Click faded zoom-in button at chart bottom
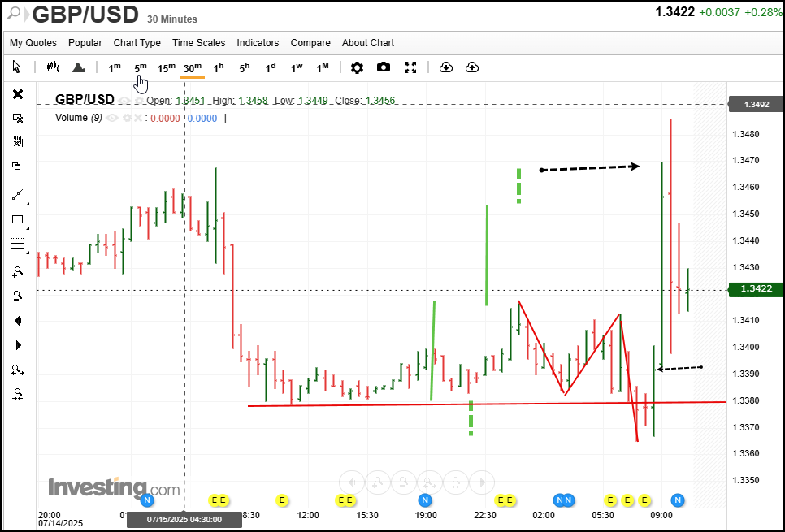 pos(378,482)
